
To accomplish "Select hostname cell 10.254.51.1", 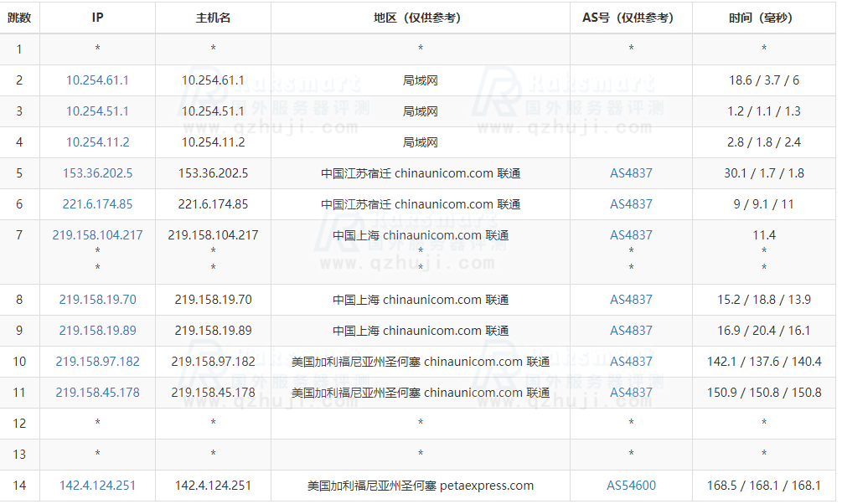I will tap(213, 111).
